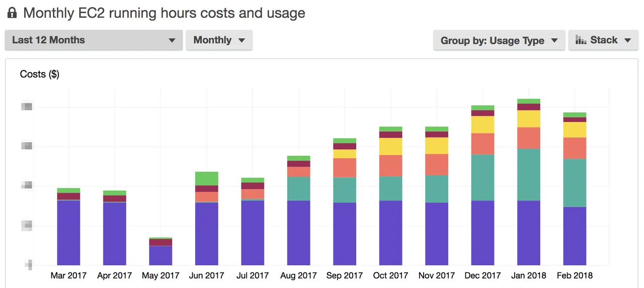644x288 pixels.
Task: Click the Apr 2017 axis label
Action: click(115, 275)
